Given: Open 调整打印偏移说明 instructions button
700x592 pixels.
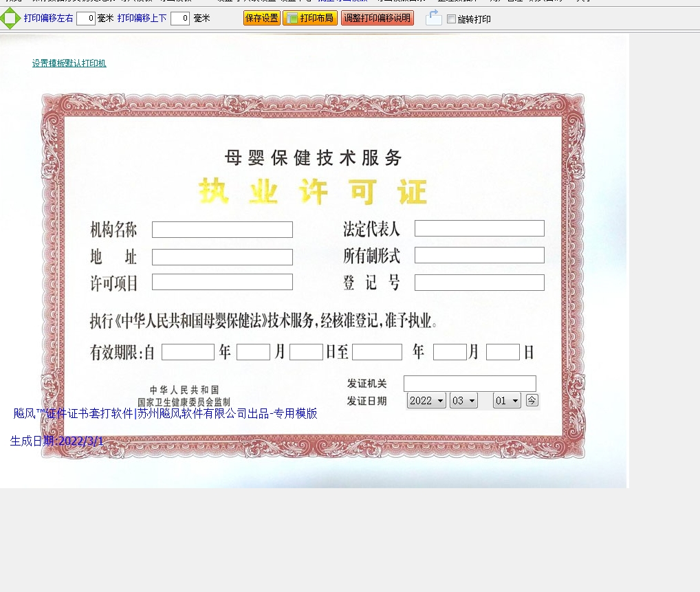Looking at the screenshot, I should point(377,19).
